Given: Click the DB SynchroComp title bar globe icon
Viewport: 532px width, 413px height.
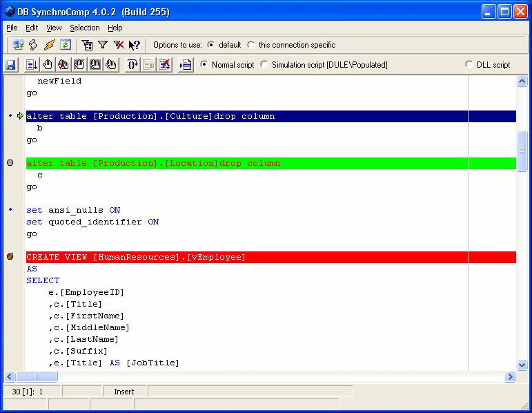Looking at the screenshot, I should (10, 11).
